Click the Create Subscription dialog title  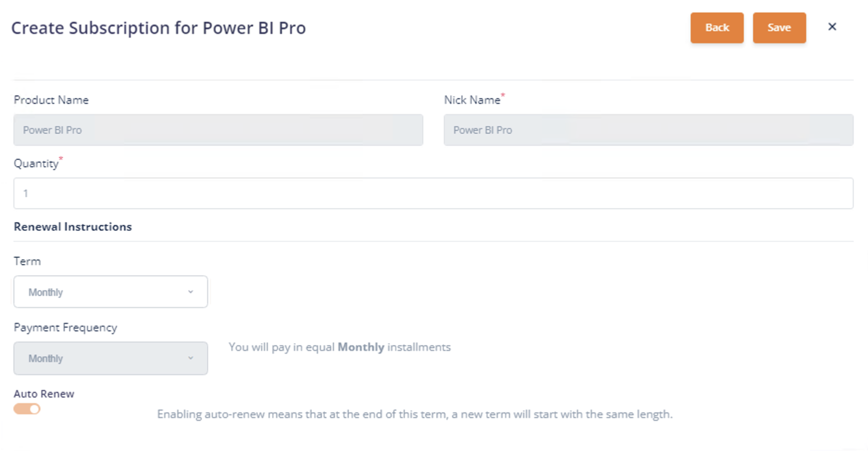[x=158, y=28]
